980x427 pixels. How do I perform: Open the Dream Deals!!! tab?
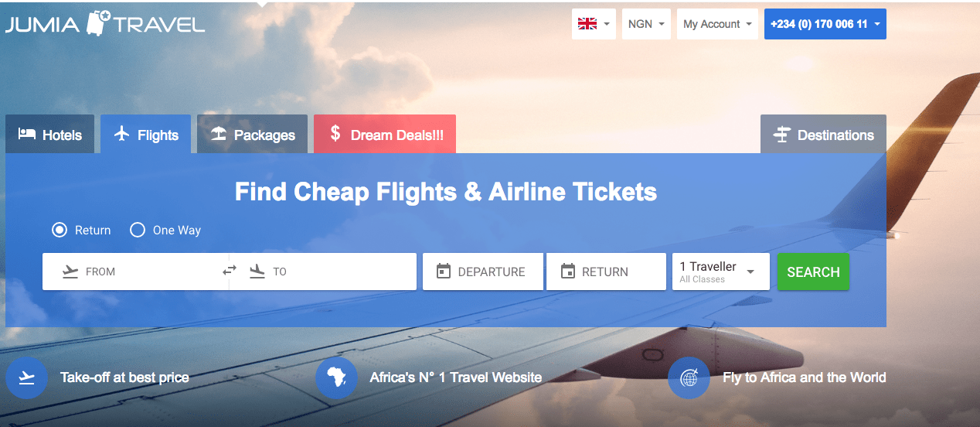click(385, 135)
